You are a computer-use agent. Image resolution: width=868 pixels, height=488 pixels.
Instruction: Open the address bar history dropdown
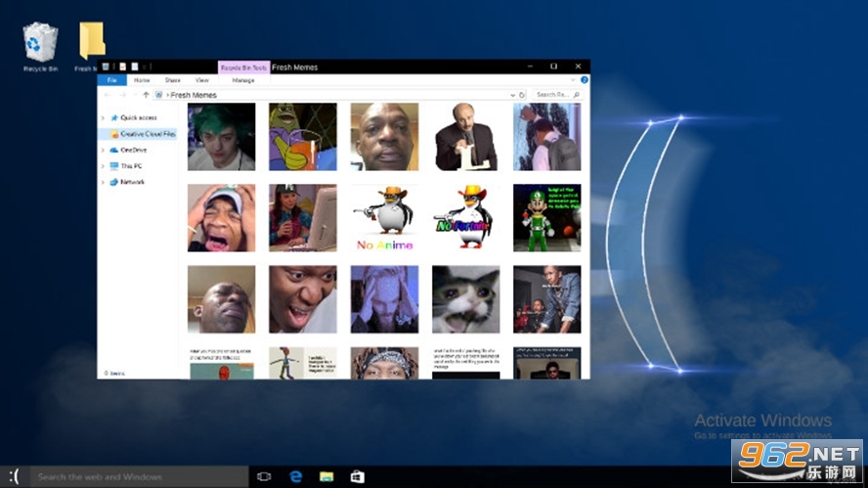[512, 95]
